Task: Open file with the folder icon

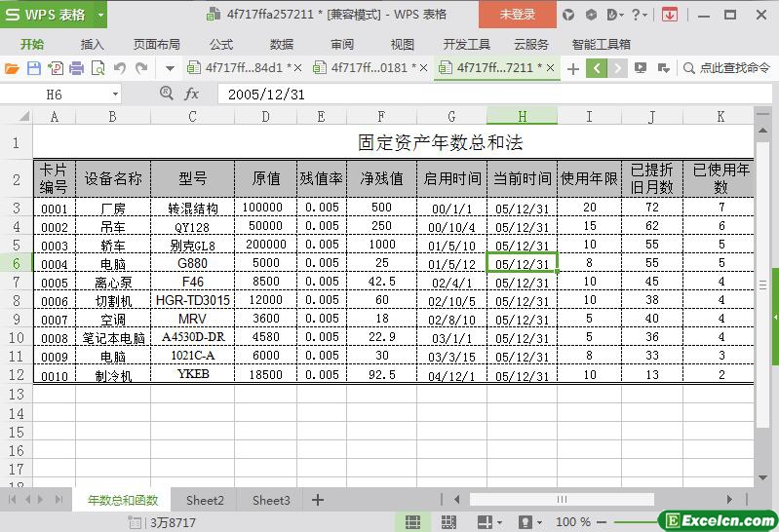Action: coord(12,68)
